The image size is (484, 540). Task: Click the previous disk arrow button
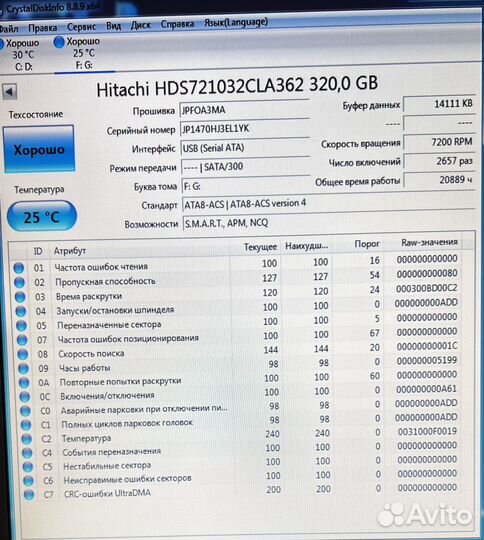(x=9, y=92)
